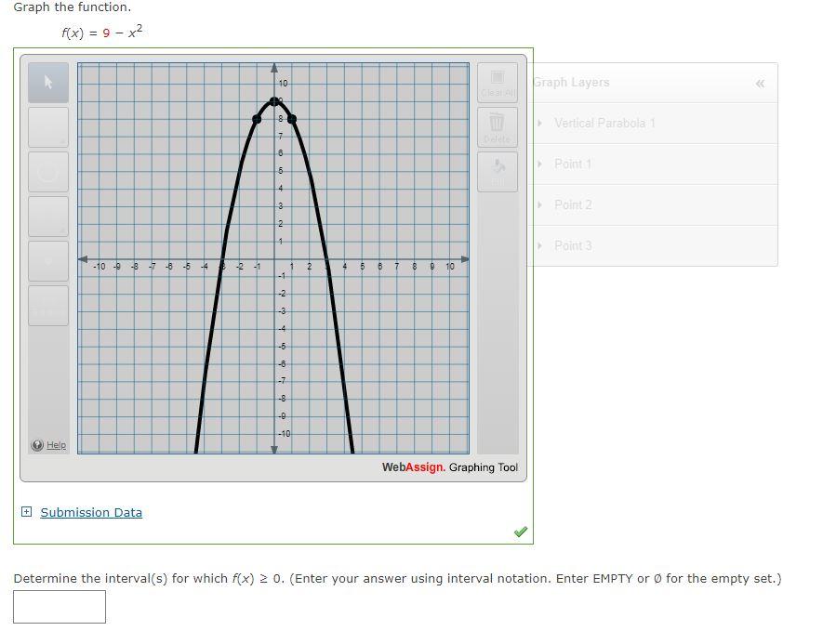This screenshot has height=644, width=823.
Task: Click the green checkmark below the graph
Action: 520,531
